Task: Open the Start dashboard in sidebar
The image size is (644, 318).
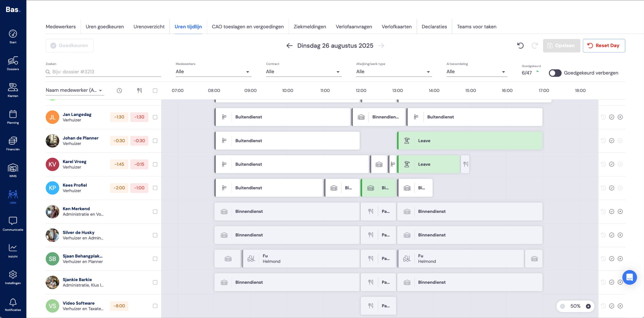Action: coord(13,36)
